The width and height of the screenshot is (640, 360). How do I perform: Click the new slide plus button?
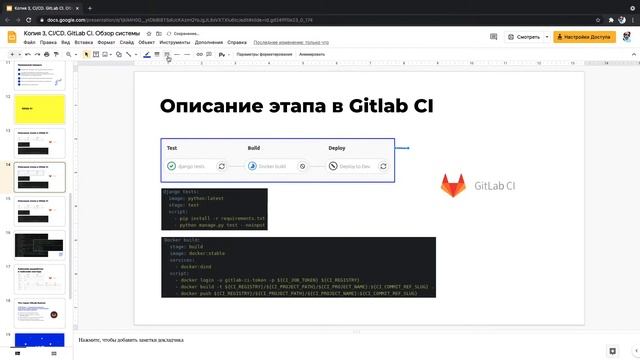click(12, 54)
